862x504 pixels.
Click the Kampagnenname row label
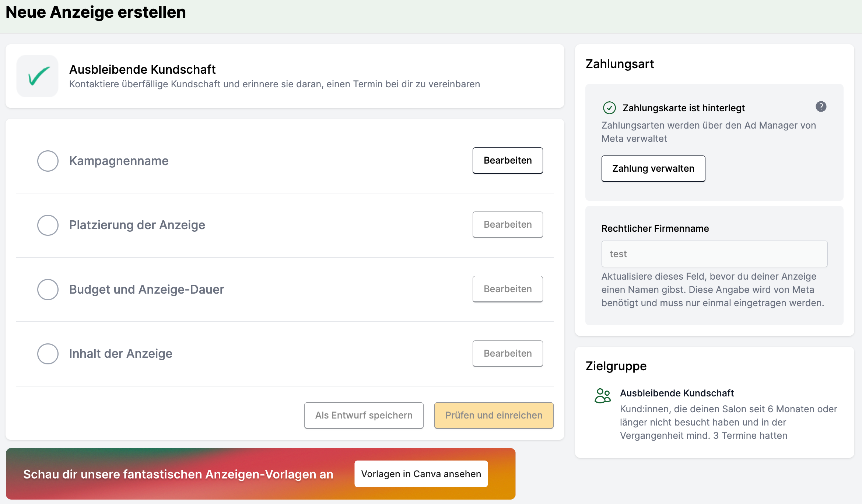click(119, 161)
